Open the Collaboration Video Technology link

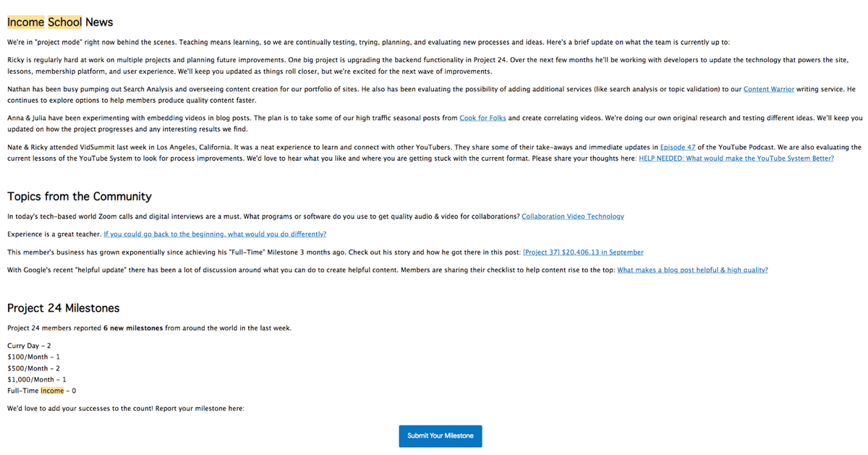pos(572,216)
